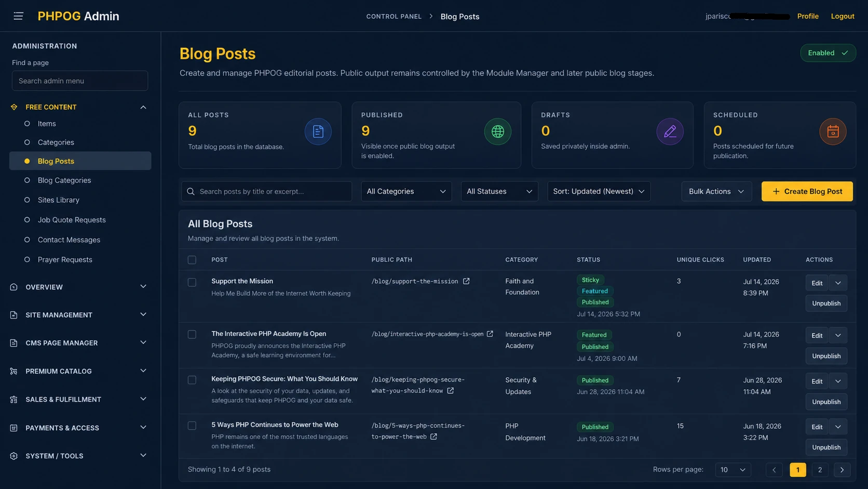This screenshot has width=868, height=489.
Task: Click the All Posts document icon
Action: click(x=318, y=131)
